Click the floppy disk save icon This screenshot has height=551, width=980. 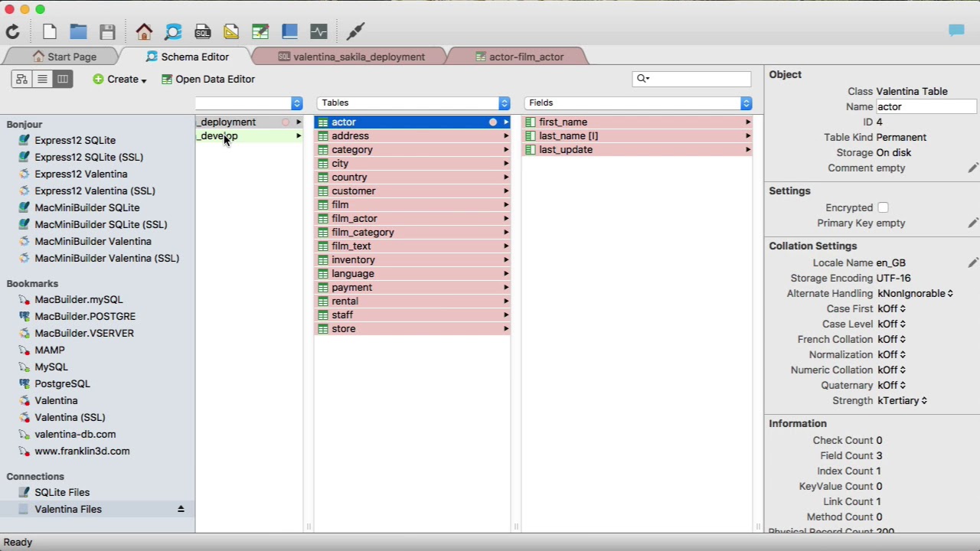pos(107,31)
